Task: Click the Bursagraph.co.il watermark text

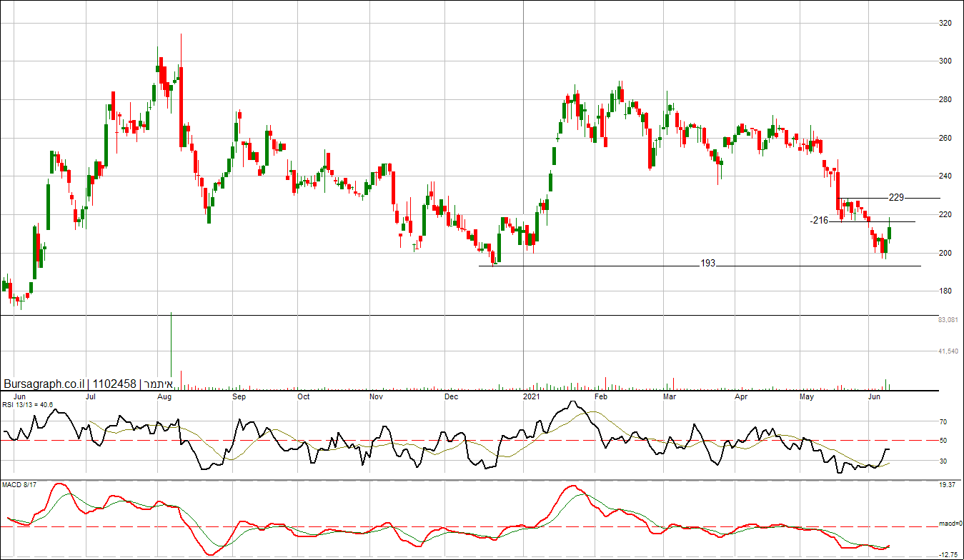Action: (41, 384)
